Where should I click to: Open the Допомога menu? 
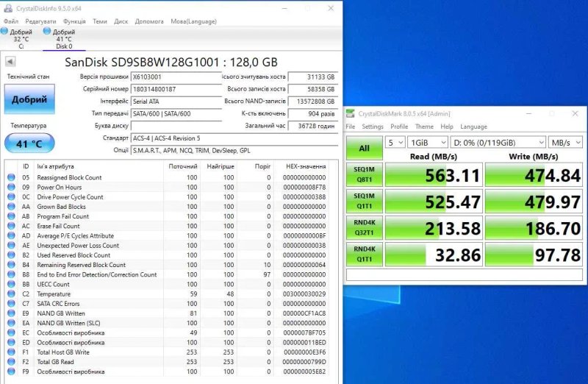pos(149,21)
